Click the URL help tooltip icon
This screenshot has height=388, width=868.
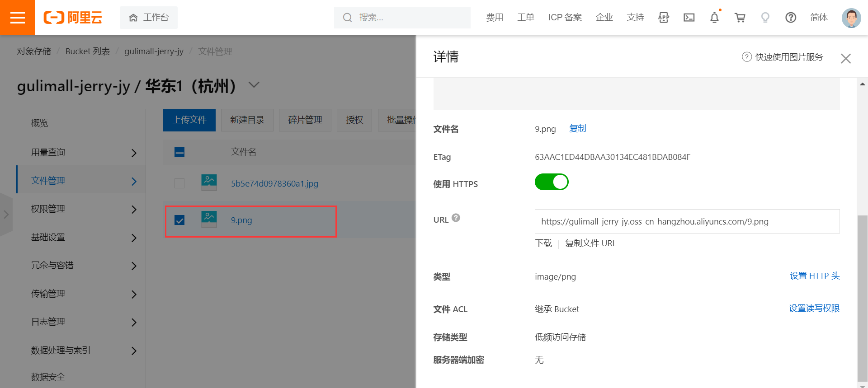(x=456, y=218)
